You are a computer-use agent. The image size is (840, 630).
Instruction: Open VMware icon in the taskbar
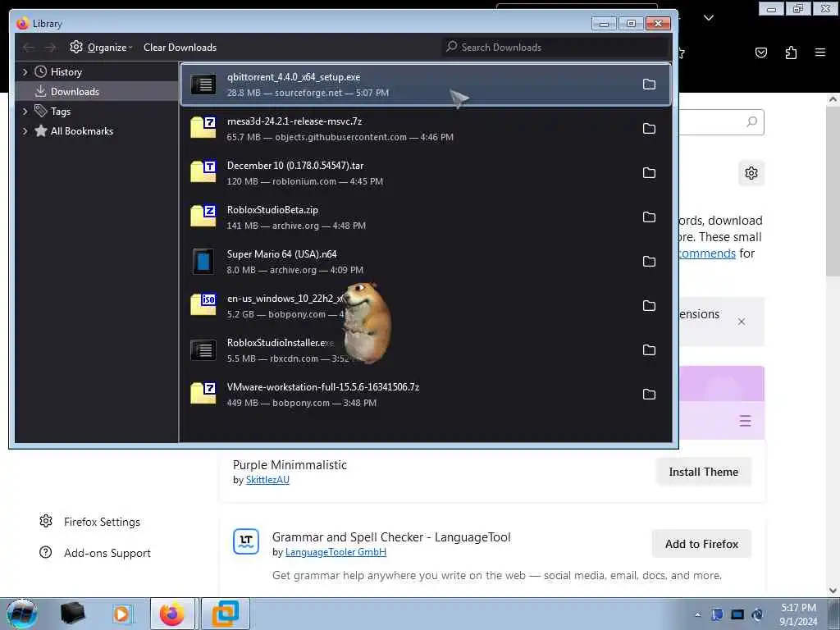(225, 614)
